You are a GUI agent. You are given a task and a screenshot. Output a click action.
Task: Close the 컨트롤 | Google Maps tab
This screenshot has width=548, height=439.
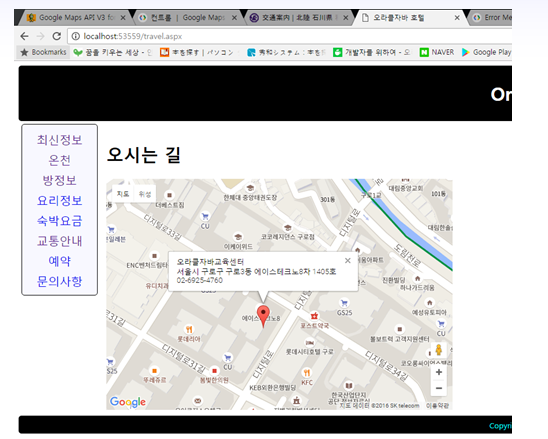click(x=234, y=18)
